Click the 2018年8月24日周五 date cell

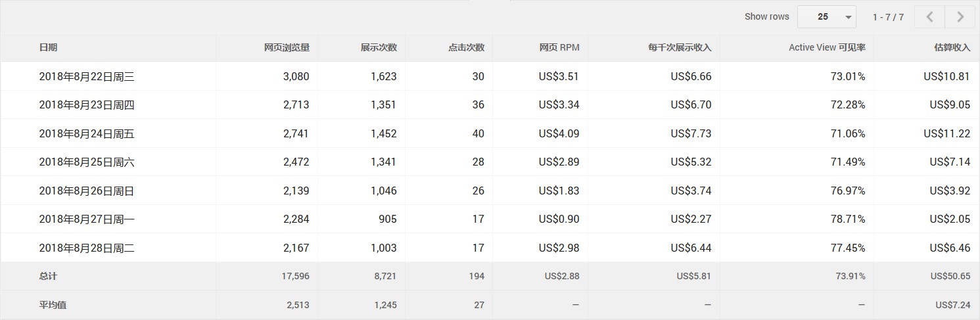87,133
